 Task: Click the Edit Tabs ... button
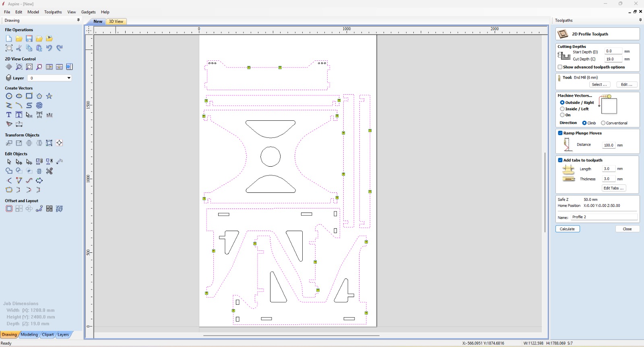(x=614, y=188)
